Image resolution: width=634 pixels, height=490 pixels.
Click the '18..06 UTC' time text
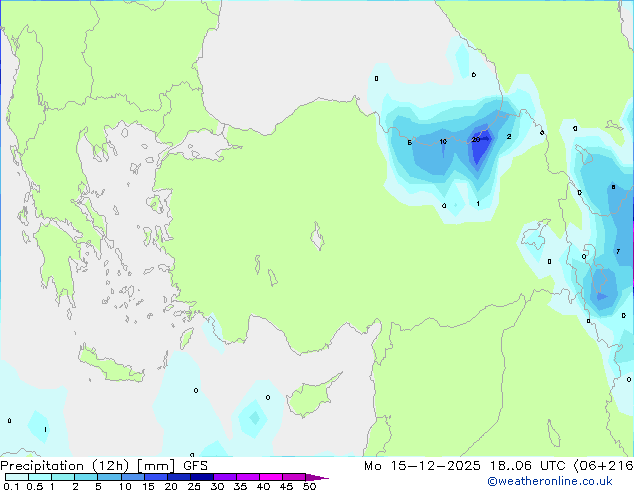528,466
